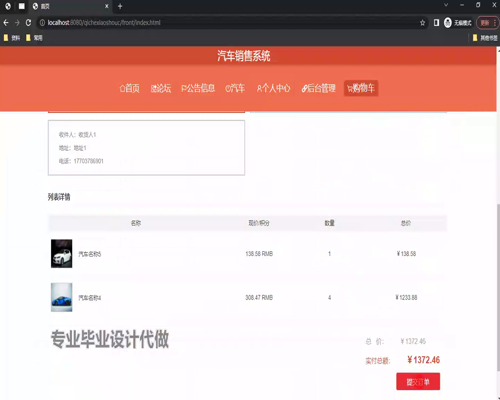Select the address card for 收货人1
The height and width of the screenshot is (400, 500).
(x=146, y=148)
